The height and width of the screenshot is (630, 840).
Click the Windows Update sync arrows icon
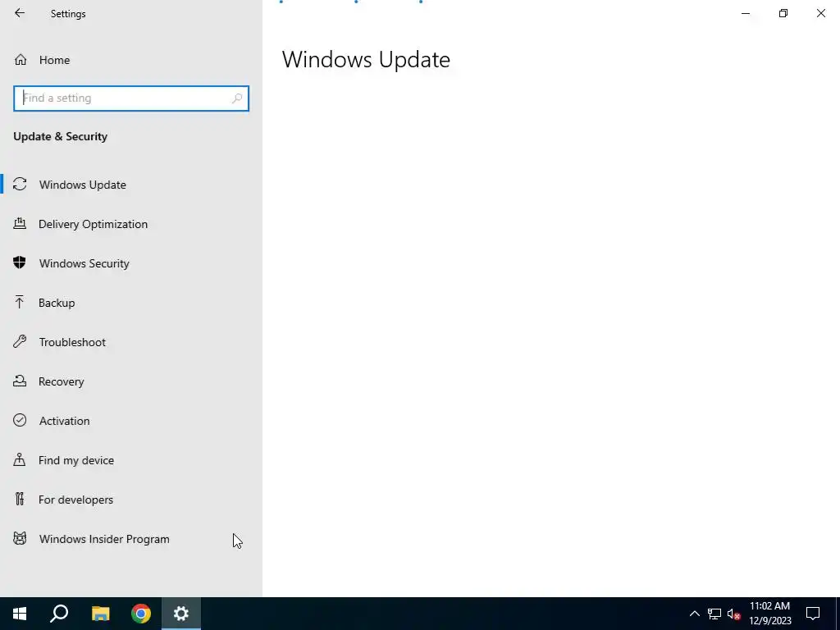point(20,184)
